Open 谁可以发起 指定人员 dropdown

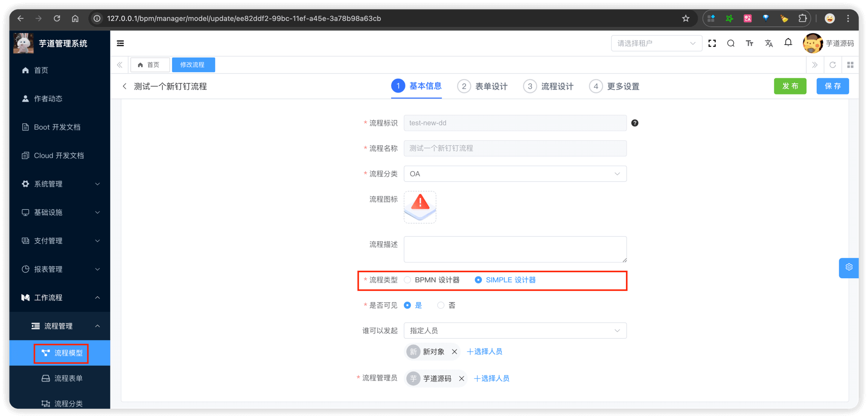(x=515, y=331)
